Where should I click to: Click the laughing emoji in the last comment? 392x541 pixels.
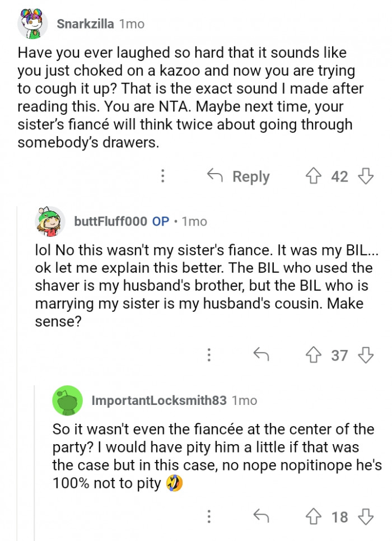[174, 483]
